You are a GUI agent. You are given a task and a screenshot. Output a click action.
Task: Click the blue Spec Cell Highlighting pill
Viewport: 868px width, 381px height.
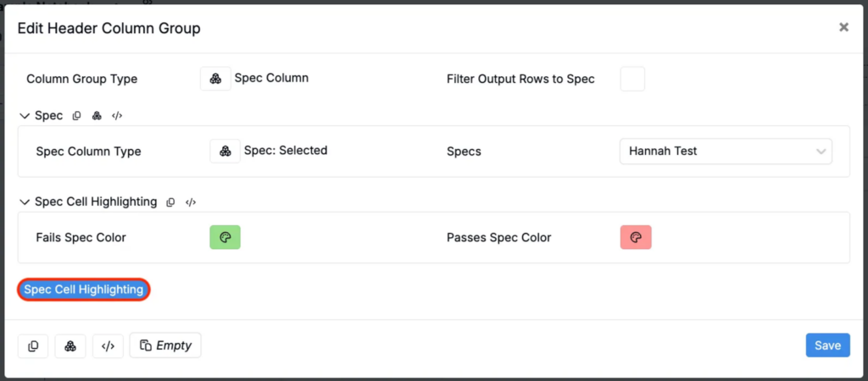[x=84, y=290]
